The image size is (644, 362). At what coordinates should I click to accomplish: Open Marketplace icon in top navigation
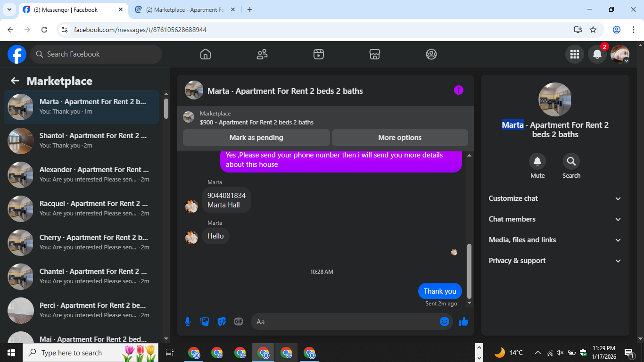pos(375,54)
